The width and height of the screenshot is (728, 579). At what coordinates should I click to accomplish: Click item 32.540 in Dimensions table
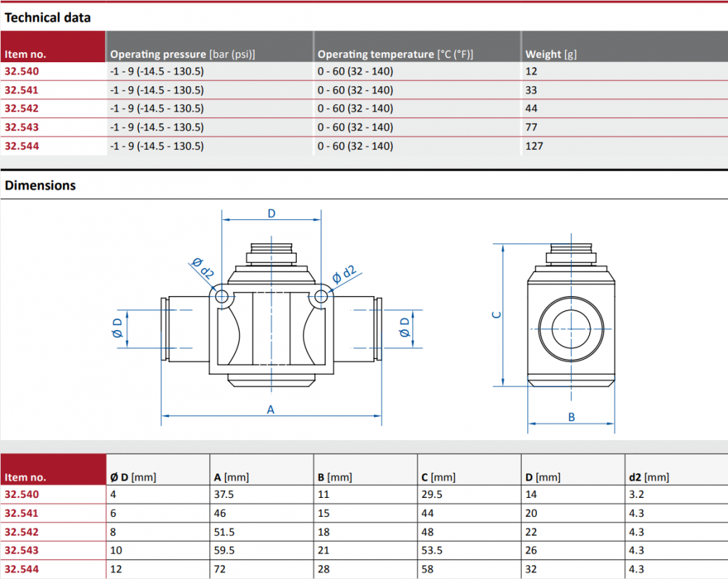pyautogui.click(x=22, y=494)
